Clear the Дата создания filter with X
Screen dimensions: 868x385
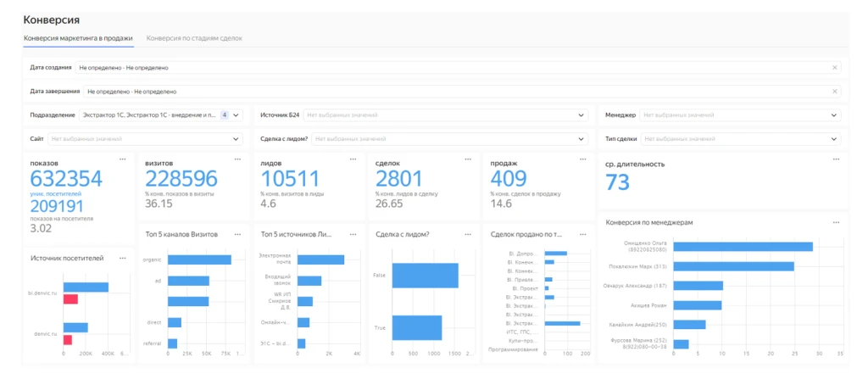pos(834,67)
